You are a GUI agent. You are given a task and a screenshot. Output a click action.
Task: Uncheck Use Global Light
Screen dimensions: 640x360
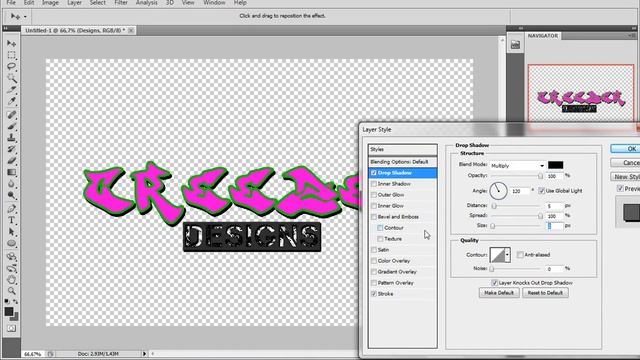tap(541, 191)
